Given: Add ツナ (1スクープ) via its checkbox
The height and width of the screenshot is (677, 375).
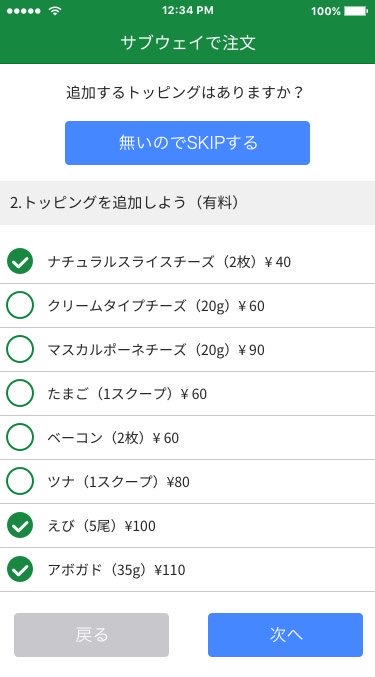Looking at the screenshot, I should tap(20, 481).
